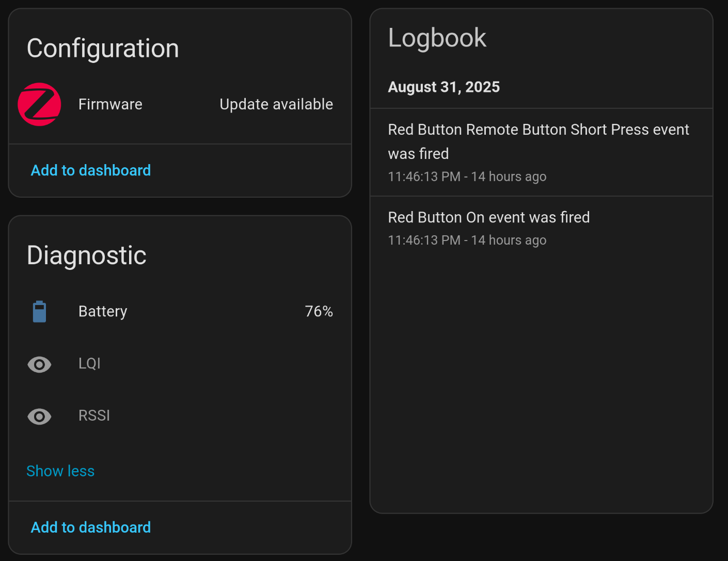Add Diagnostic card to dashboard
Viewport: 728px width, 561px height.
[91, 527]
